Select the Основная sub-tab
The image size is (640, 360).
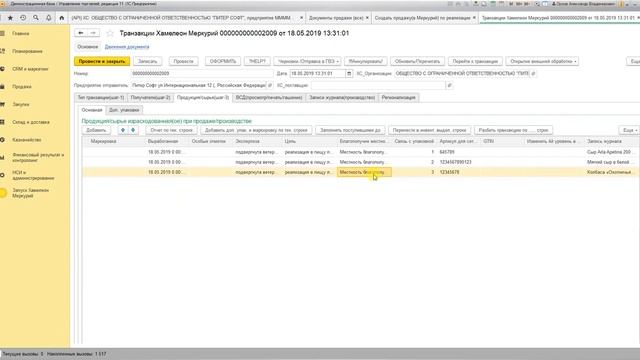tap(91, 110)
